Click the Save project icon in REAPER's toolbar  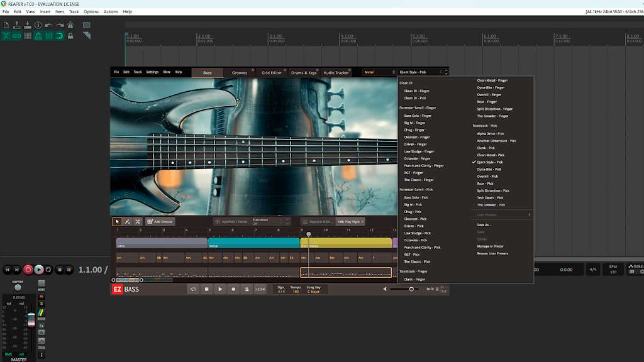(28, 25)
